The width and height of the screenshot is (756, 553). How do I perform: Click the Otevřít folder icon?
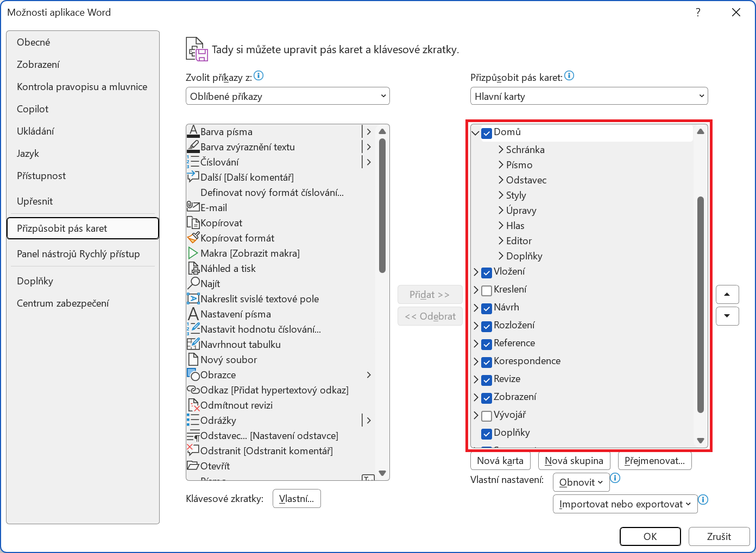click(x=193, y=466)
